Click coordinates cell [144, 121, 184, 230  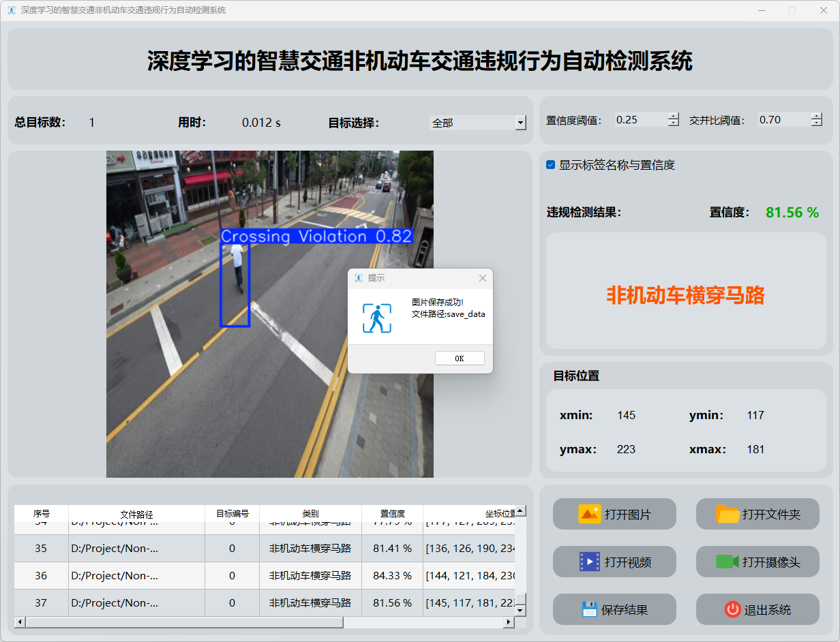pos(469,576)
